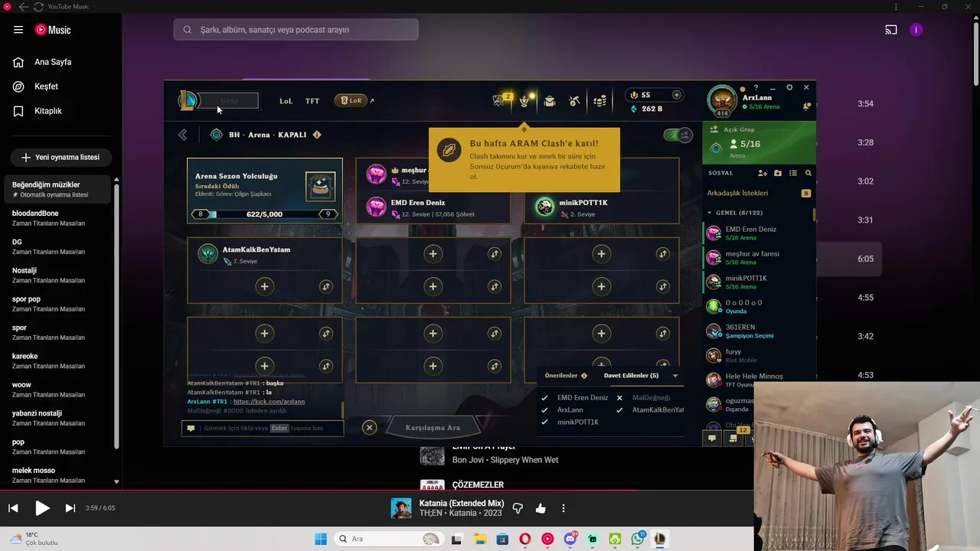Click the notification bell in League client
This screenshot has height=551, width=980.
[807, 106]
